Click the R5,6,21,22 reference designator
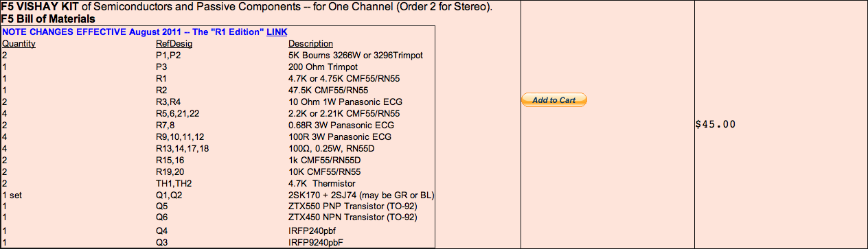 point(178,114)
